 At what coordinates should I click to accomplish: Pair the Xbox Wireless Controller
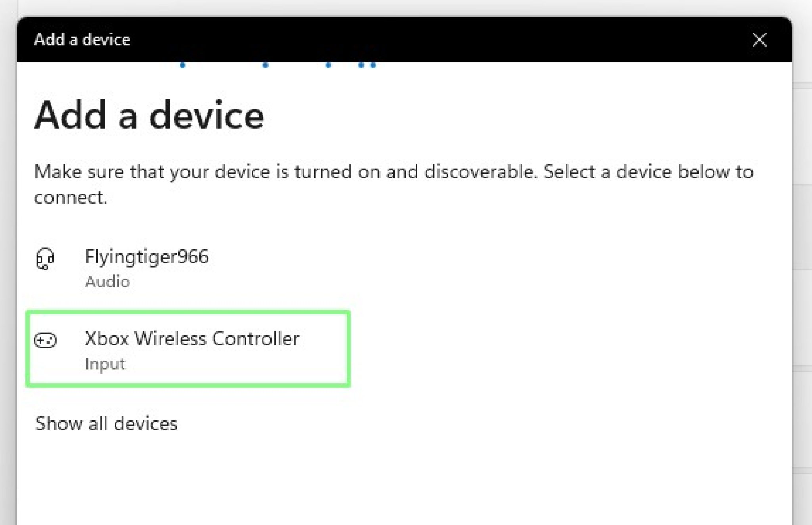pos(192,339)
